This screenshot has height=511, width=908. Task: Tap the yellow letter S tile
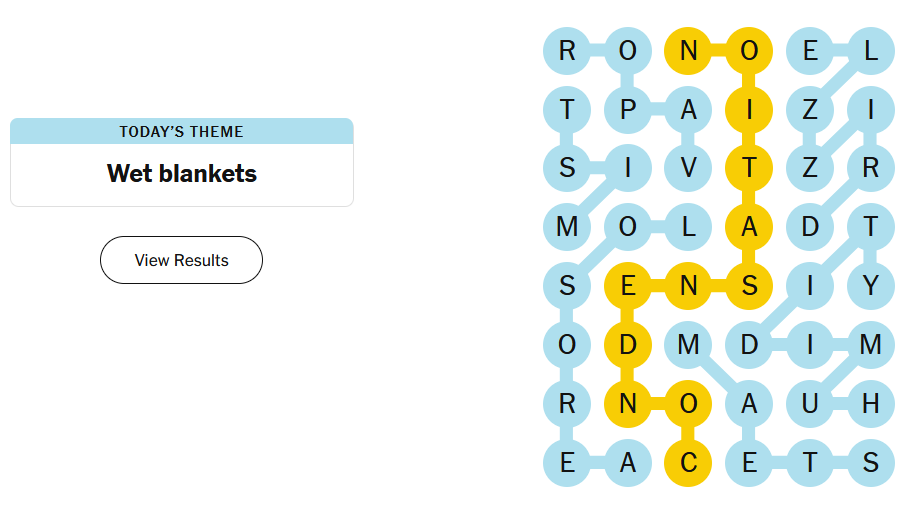[x=749, y=286]
